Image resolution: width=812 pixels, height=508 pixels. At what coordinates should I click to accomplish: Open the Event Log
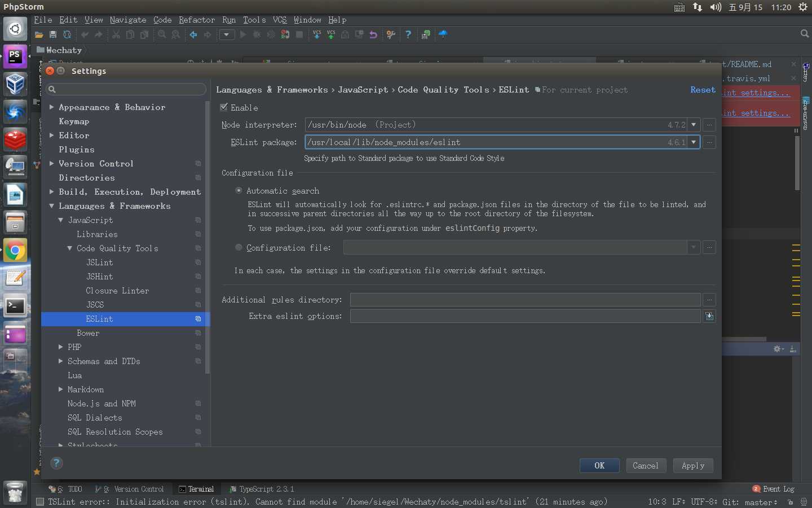click(774, 489)
